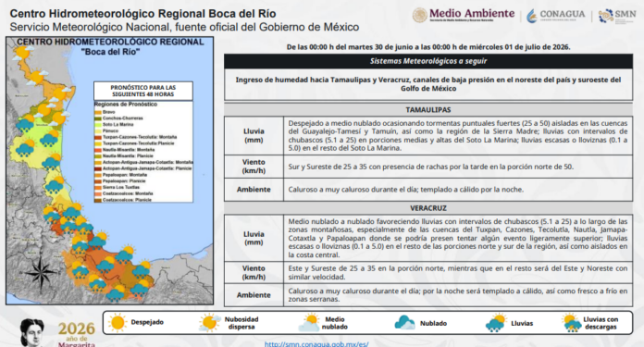Viewport: 644px width, 347px height.
Task: Click 'Viento (km/h)' label in Veracruz table
Action: [254, 273]
